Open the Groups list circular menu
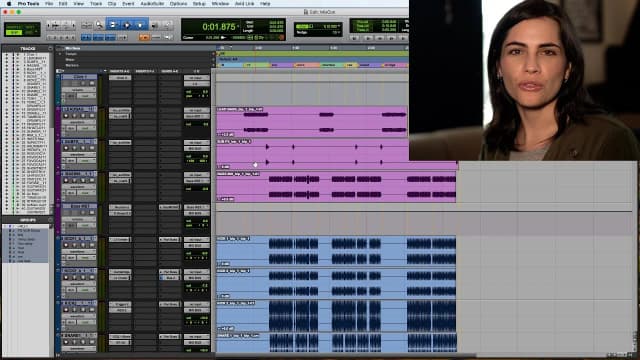This screenshot has width=640, height=360. pos(50,220)
